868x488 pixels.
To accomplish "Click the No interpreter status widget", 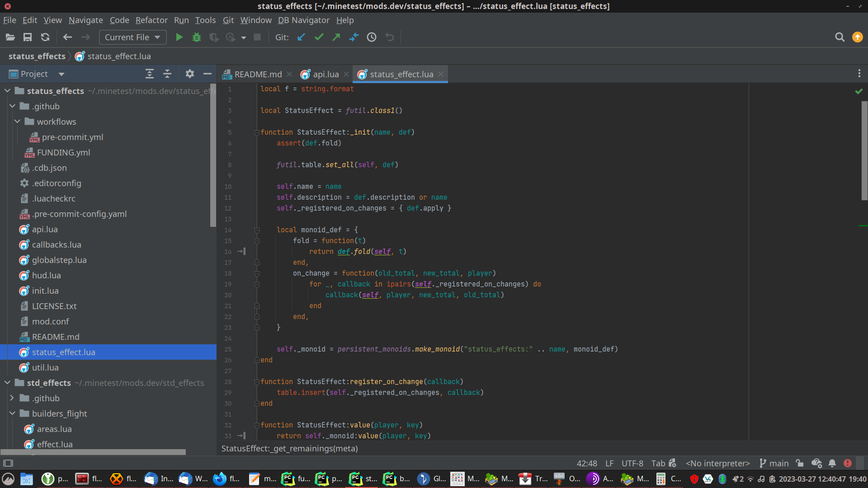I will pyautogui.click(x=717, y=463).
